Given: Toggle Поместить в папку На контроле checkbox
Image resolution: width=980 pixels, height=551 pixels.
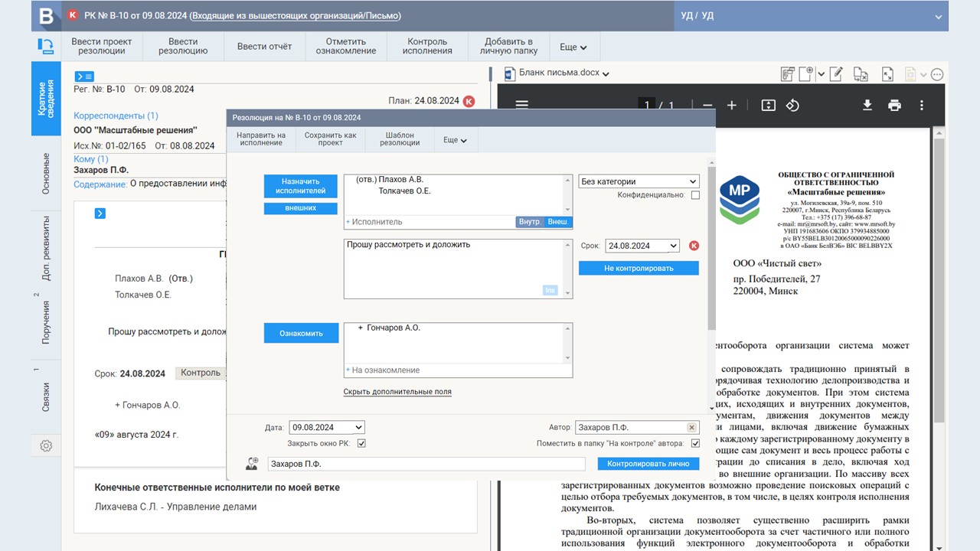Looking at the screenshot, I should click(x=695, y=443).
